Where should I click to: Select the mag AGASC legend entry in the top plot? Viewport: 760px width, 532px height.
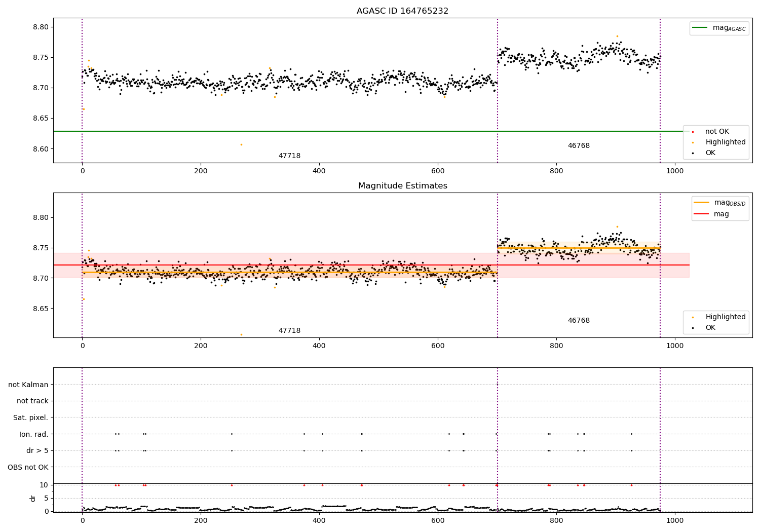click(719, 28)
